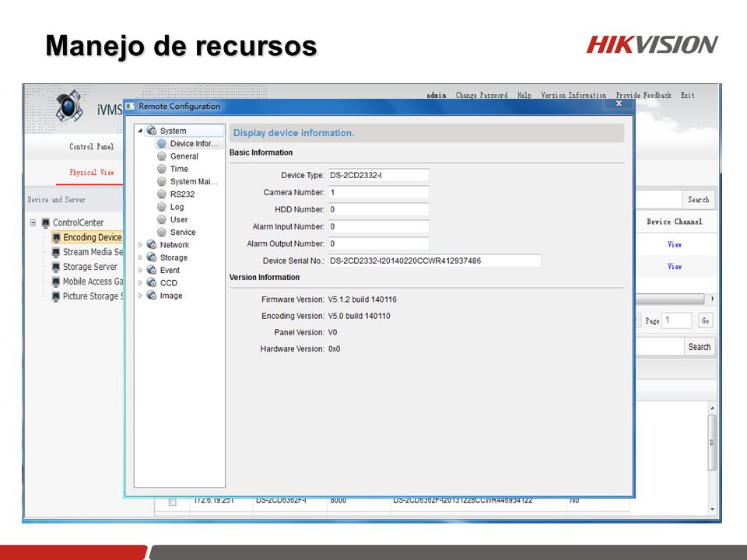Click the vertical scrollbar thumb

(712, 443)
